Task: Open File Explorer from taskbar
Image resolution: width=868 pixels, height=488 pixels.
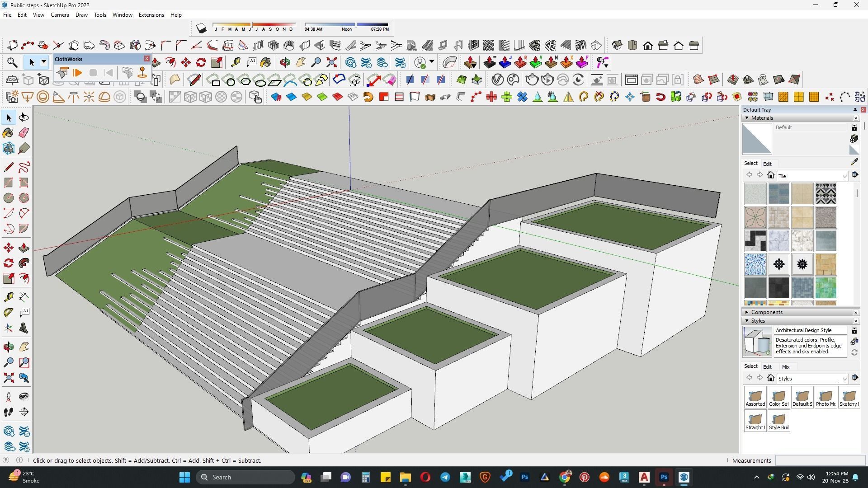Action: pyautogui.click(x=405, y=477)
